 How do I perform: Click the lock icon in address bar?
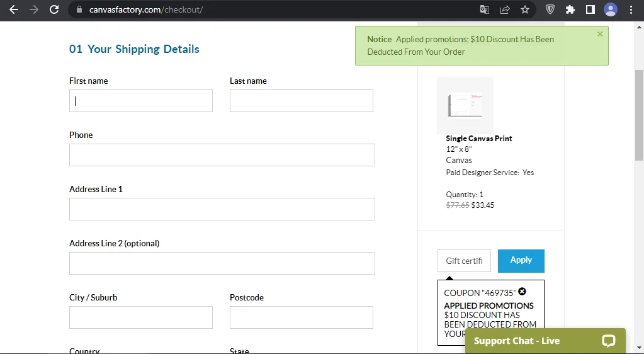click(79, 9)
